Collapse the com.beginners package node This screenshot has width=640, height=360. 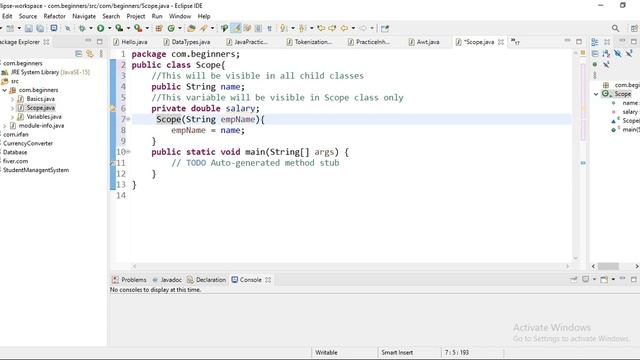(x=4, y=90)
